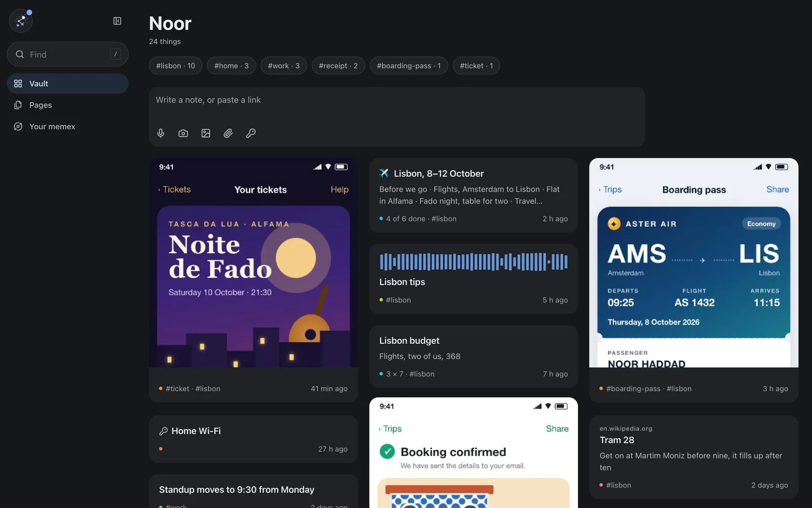Screen dimensions: 812x508
Task: Filter by the #home tag chip
Action: tap(231, 65)
